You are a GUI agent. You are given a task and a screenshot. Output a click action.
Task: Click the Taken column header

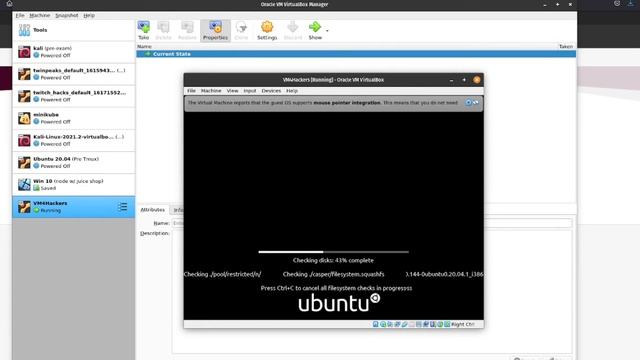pos(566,47)
